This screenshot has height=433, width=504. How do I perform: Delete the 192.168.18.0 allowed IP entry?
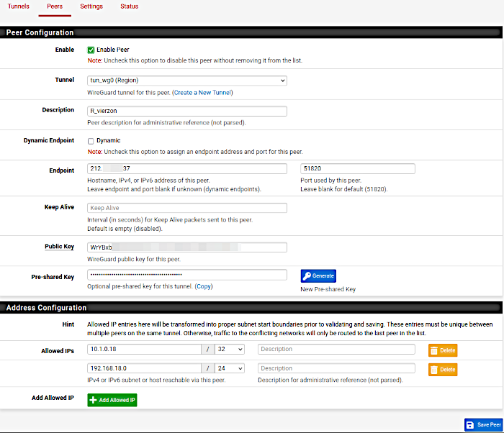(443, 369)
